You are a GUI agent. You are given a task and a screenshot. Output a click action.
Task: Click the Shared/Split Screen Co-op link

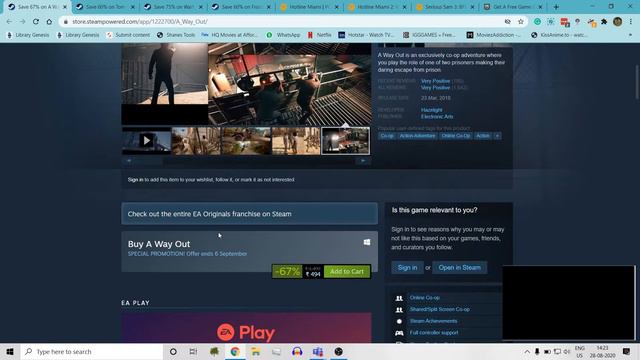440,309
